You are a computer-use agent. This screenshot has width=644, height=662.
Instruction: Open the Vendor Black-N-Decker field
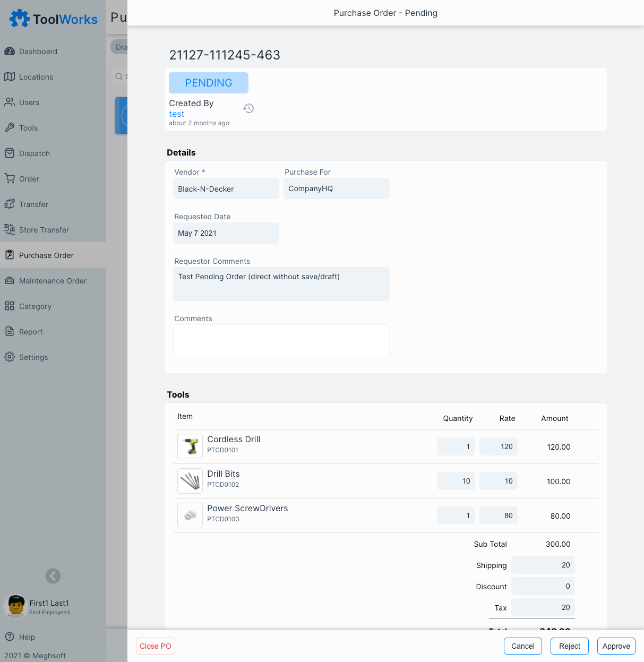tap(226, 188)
